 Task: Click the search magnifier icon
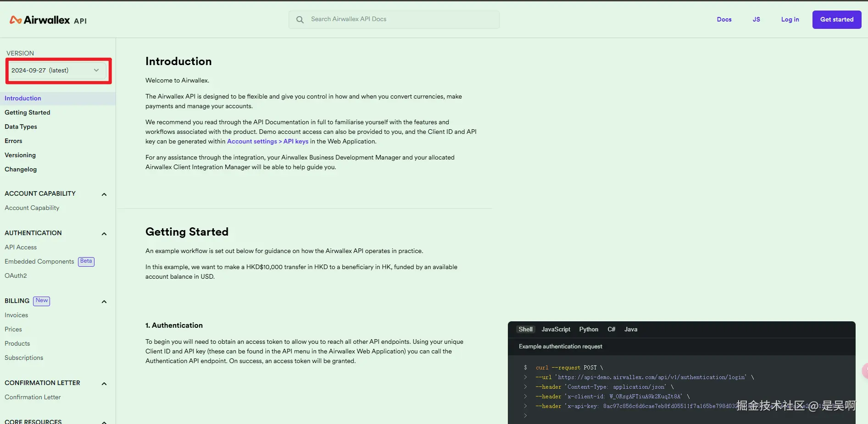click(300, 20)
